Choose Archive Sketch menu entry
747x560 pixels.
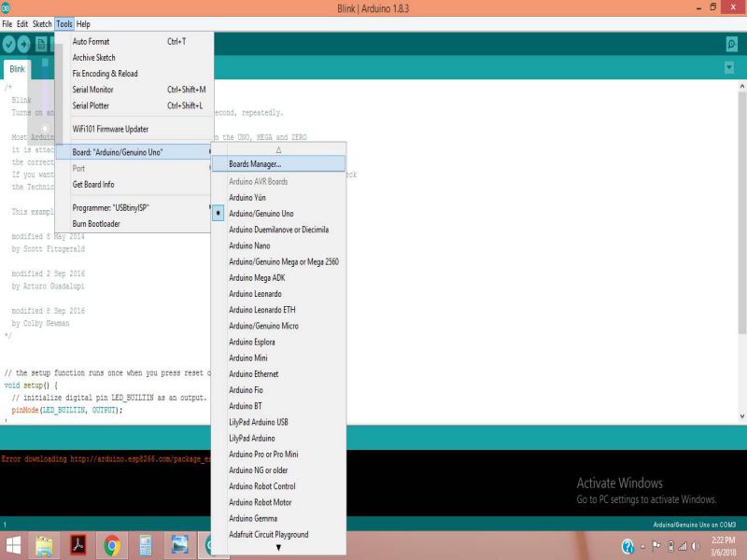(x=134, y=58)
